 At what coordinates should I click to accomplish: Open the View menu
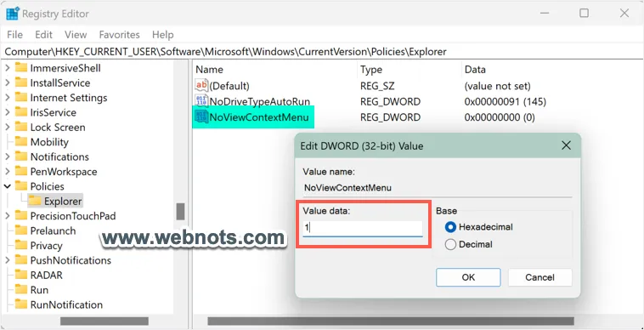coord(76,35)
